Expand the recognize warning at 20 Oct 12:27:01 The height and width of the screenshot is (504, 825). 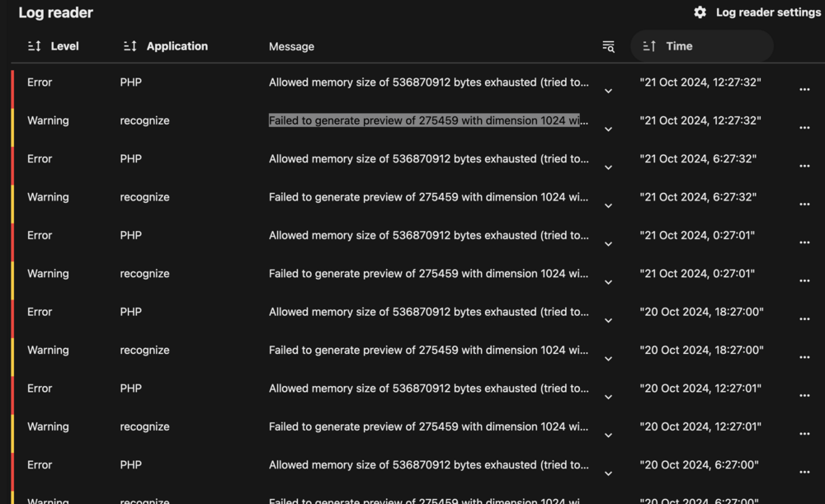pos(608,435)
